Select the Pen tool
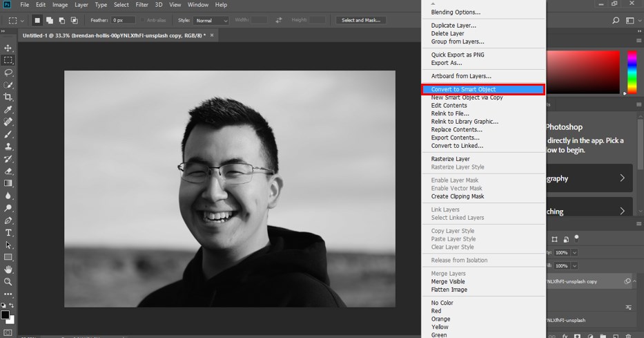This screenshot has height=338, width=644. pyautogui.click(x=8, y=220)
